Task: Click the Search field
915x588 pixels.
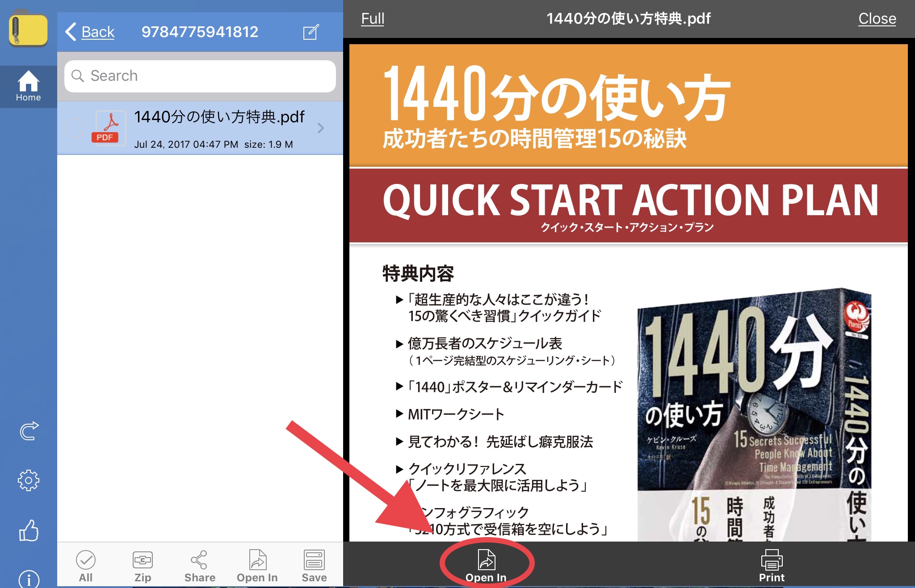Action: click(x=200, y=76)
